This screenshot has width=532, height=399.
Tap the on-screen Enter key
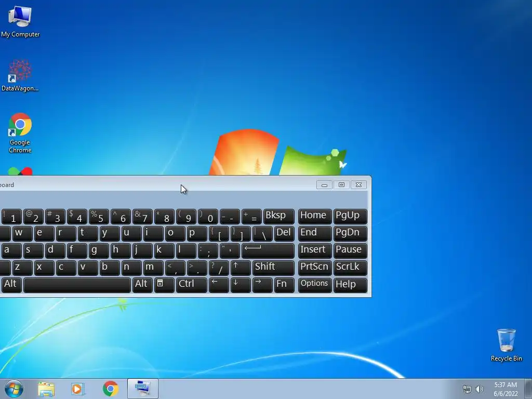pyautogui.click(x=268, y=251)
